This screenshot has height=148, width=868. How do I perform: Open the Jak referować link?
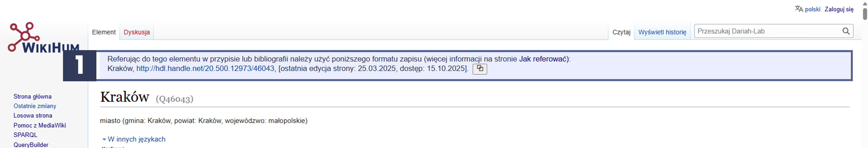tap(543, 59)
